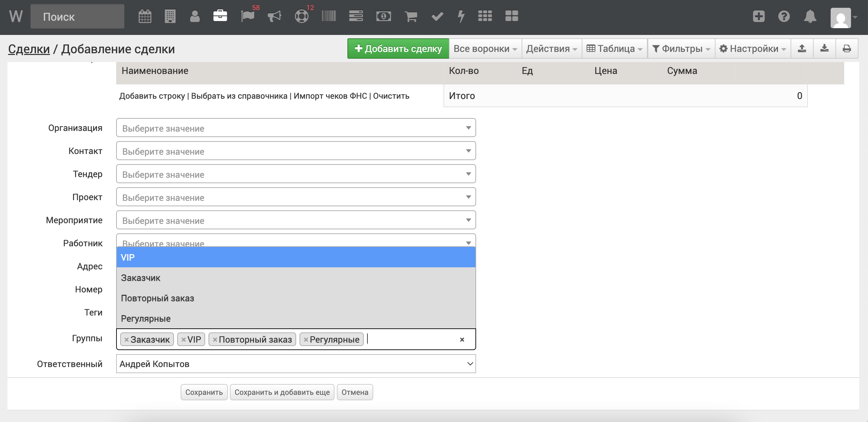Select Повторный заказ from dropdown list
Screen dimensions: 868x422
click(x=158, y=298)
